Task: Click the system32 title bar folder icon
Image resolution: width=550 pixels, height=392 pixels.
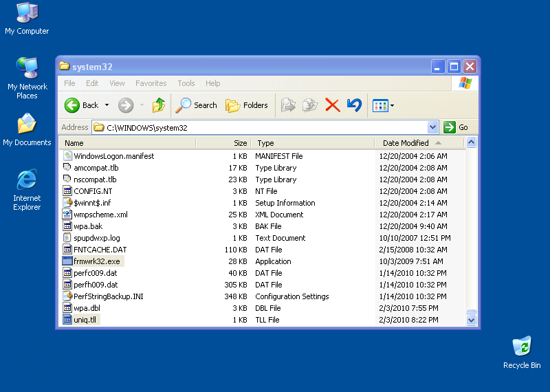Action: pos(64,66)
